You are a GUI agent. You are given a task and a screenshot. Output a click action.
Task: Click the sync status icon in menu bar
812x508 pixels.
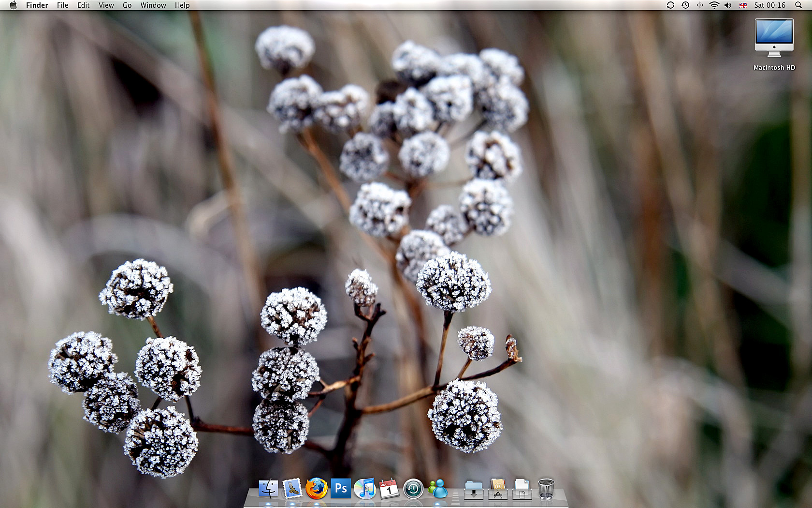(x=670, y=5)
